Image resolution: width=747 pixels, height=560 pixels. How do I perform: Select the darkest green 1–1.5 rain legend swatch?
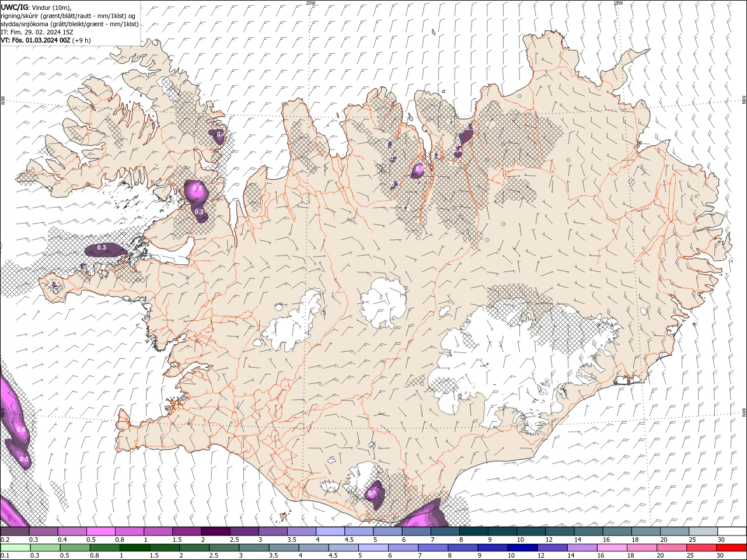[x=134, y=548]
